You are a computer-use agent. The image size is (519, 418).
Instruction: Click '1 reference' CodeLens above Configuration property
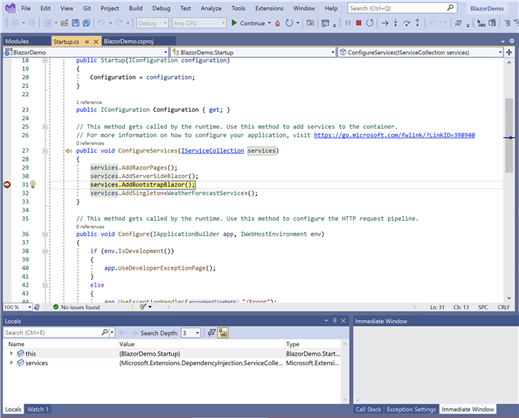(89, 102)
